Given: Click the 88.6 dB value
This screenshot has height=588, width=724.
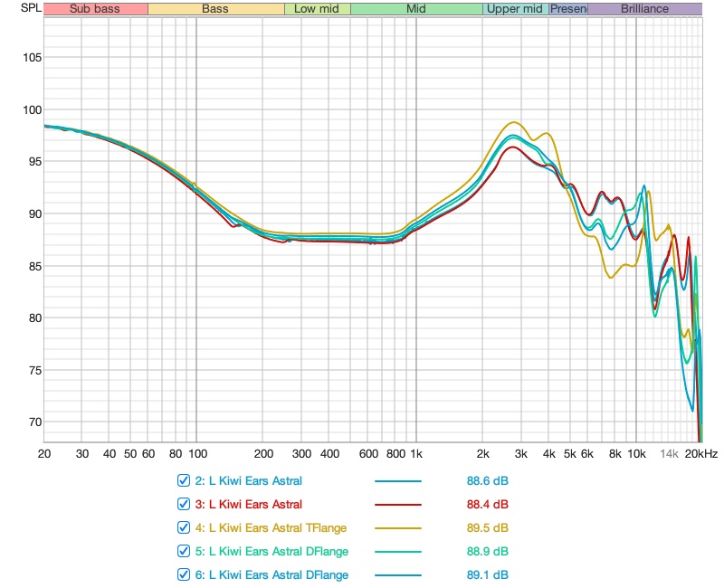Looking at the screenshot, I should [487, 481].
